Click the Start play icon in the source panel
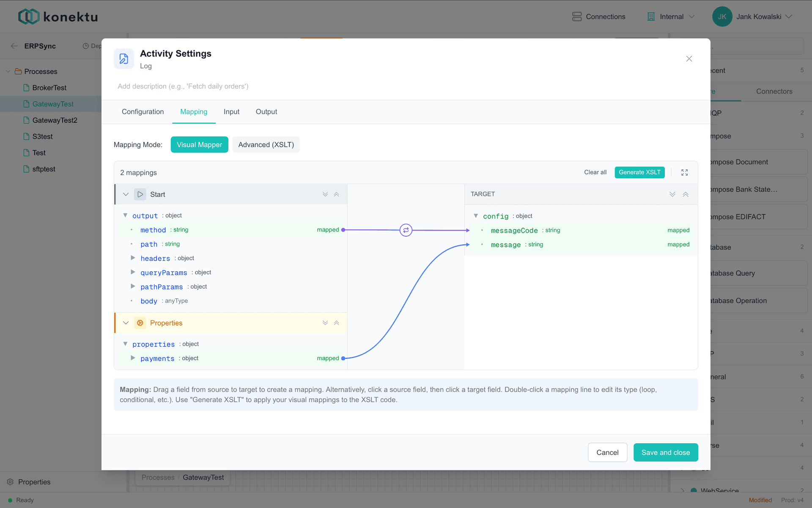 pos(140,194)
